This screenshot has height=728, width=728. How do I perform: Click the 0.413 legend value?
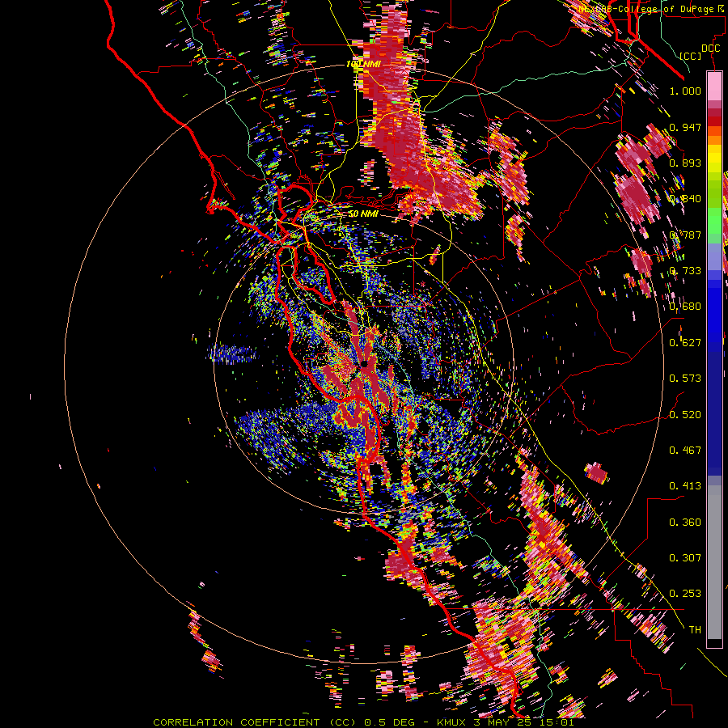click(x=685, y=486)
